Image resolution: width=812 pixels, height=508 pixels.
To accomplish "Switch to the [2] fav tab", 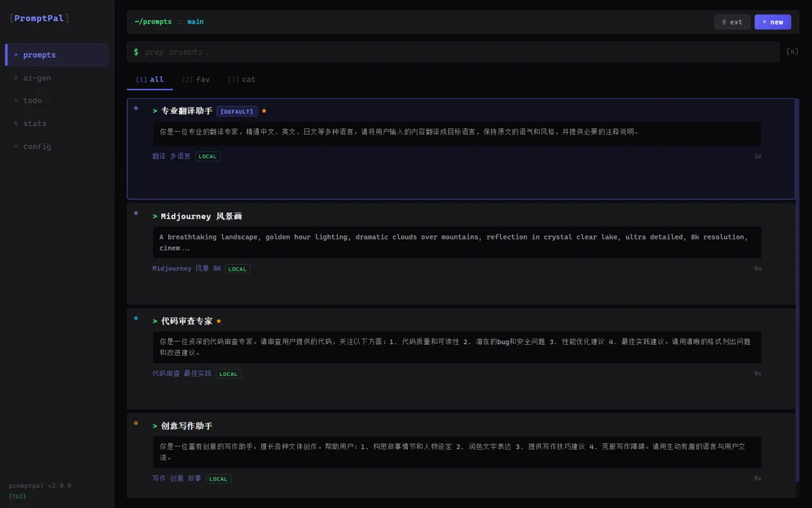I will (x=195, y=79).
